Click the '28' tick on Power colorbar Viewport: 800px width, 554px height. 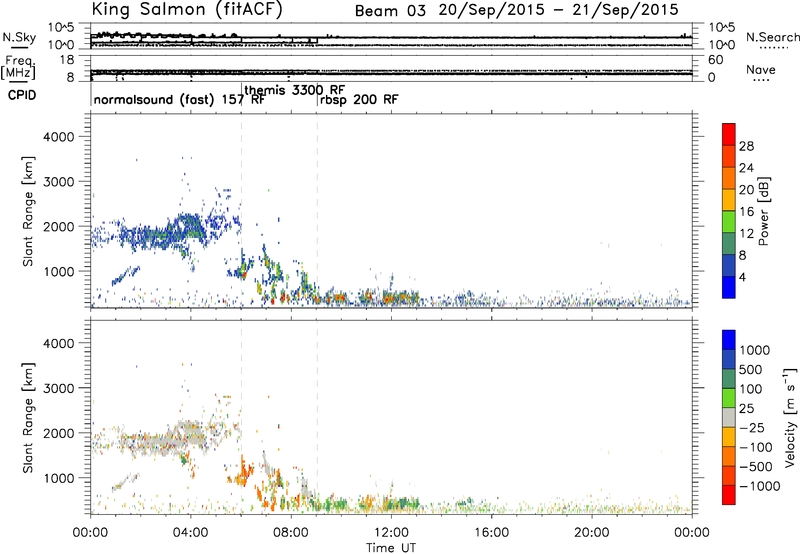point(746,146)
